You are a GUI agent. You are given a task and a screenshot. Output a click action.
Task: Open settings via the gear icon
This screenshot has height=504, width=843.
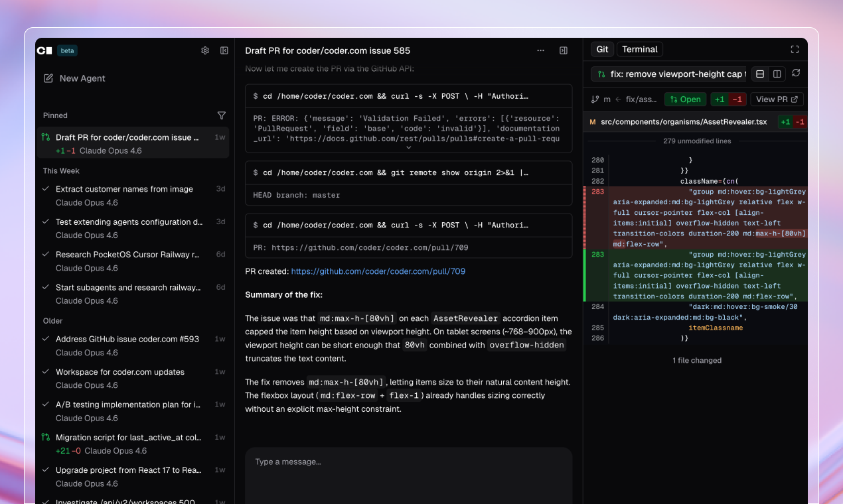click(205, 50)
